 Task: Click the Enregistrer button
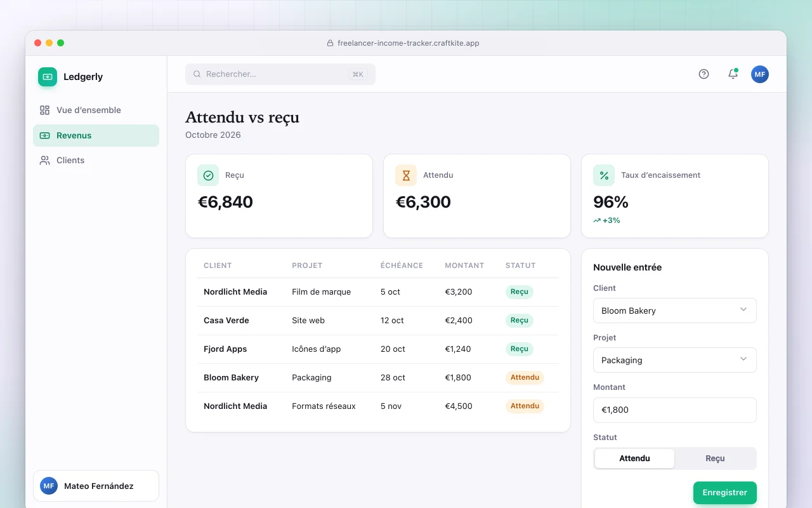725,493
